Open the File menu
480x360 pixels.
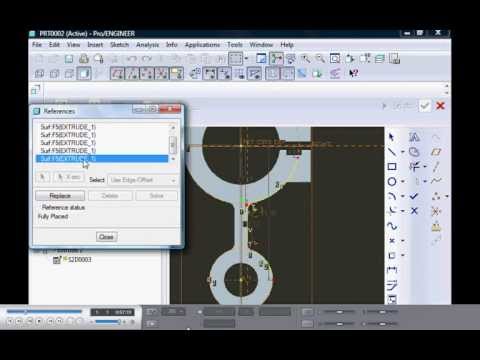(x=37, y=45)
